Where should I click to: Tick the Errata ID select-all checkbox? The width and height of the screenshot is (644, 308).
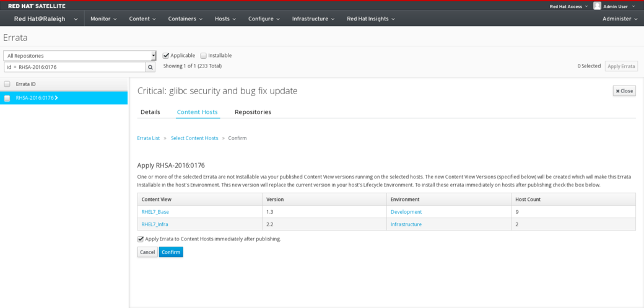7,84
